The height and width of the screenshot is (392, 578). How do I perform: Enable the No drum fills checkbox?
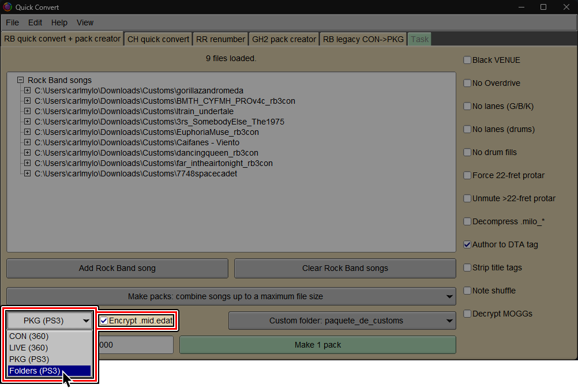click(467, 152)
